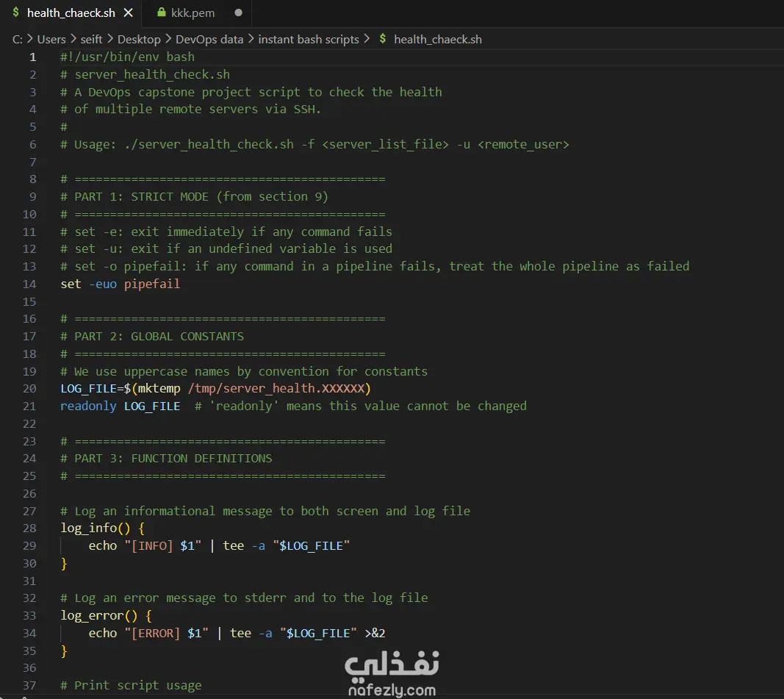
Task: Open the DevOps data breadcrumb
Action: pos(209,40)
